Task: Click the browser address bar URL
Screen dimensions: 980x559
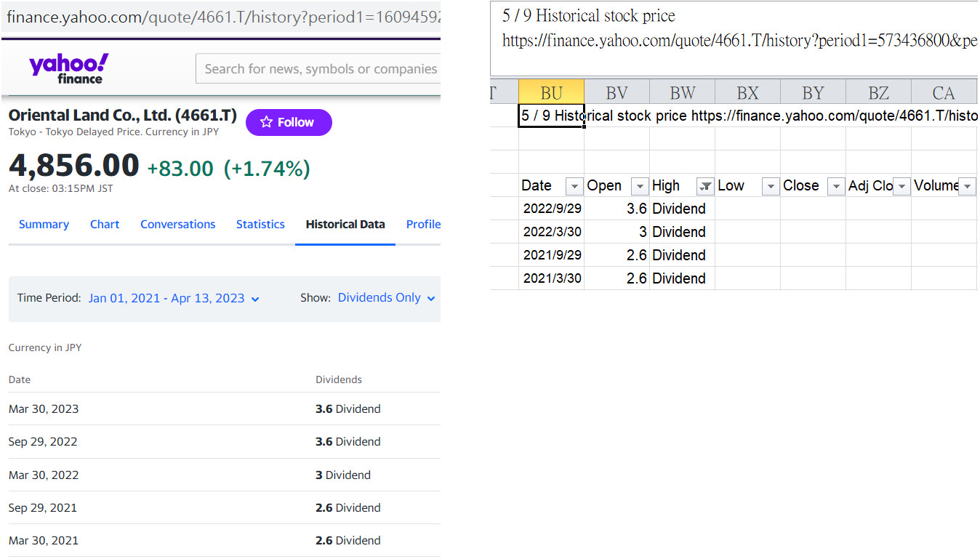Action: (x=222, y=17)
